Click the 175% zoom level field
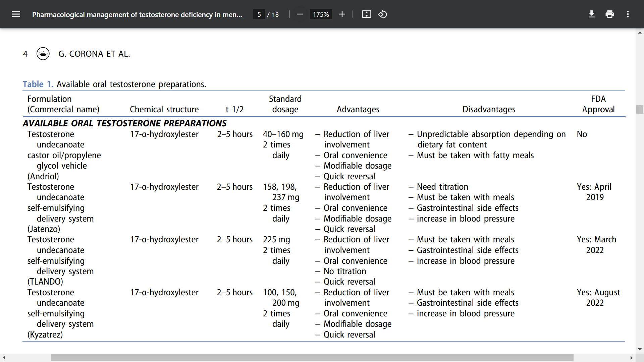 tap(321, 14)
